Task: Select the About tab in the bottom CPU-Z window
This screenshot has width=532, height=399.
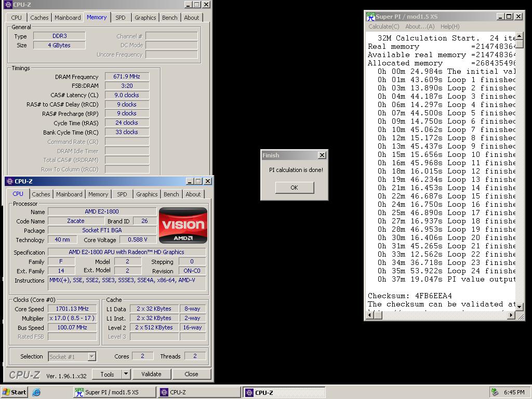Action: pyautogui.click(x=193, y=194)
